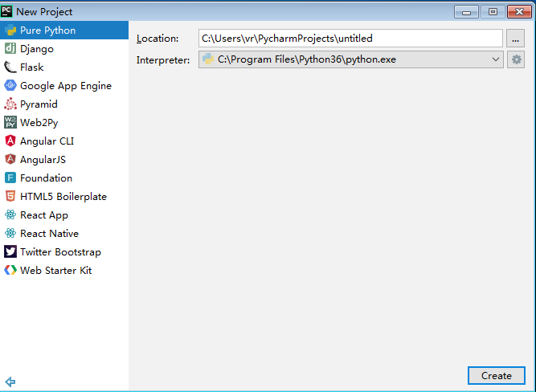Choose the Google App Engine icon
This screenshot has height=392, width=536.
pyautogui.click(x=10, y=86)
